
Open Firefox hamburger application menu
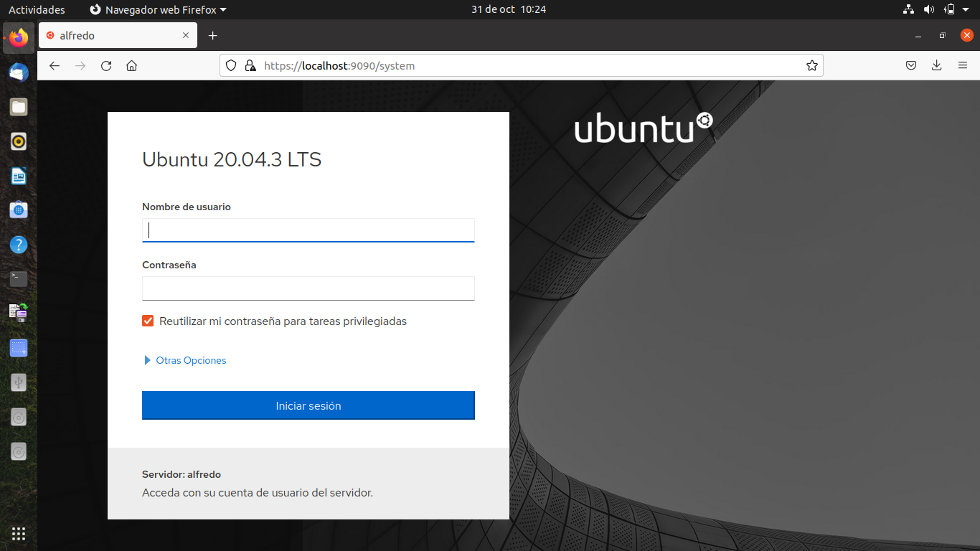click(963, 65)
